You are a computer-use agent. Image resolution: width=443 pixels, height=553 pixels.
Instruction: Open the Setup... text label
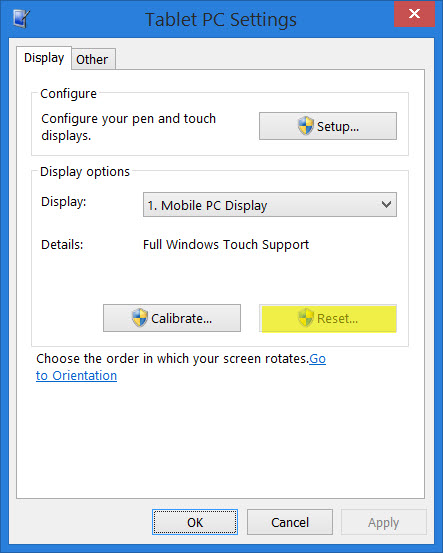[338, 127]
